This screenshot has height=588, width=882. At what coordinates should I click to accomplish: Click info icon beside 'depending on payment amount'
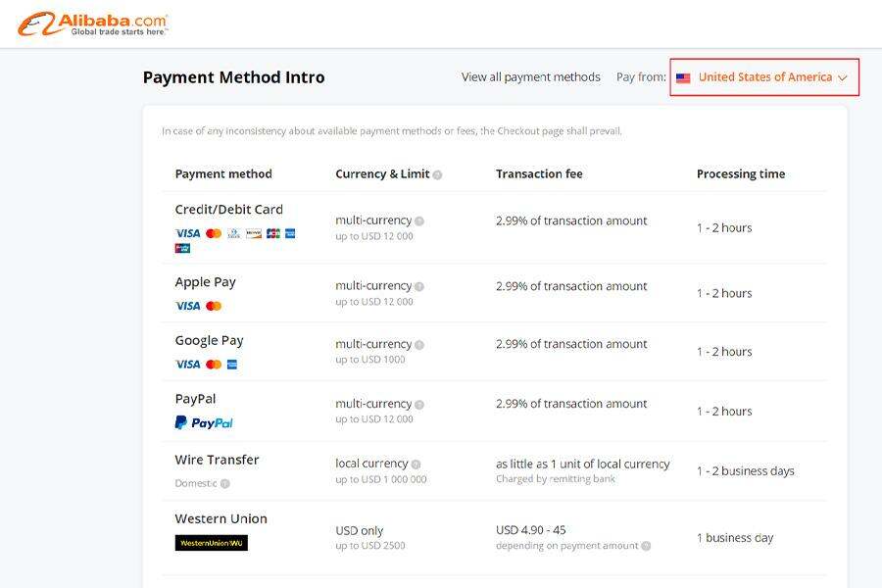point(646,546)
